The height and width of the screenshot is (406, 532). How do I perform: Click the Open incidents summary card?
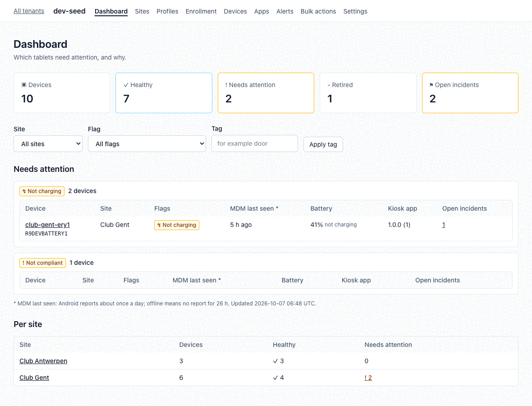point(470,92)
